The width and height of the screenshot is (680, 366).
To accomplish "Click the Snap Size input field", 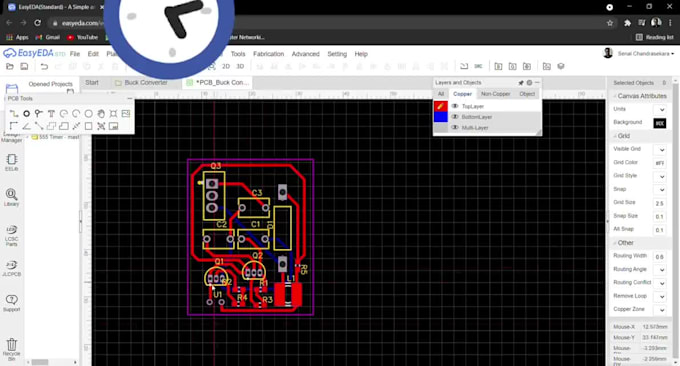I will 660,216.
